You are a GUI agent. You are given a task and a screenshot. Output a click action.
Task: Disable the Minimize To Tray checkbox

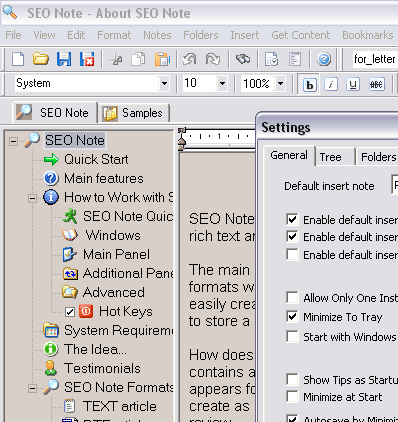292,317
